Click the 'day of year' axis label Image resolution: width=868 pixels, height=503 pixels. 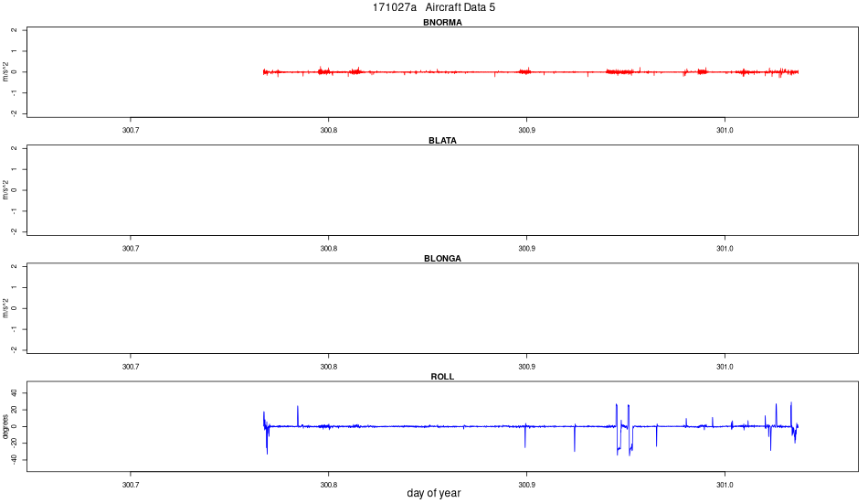pos(433,493)
